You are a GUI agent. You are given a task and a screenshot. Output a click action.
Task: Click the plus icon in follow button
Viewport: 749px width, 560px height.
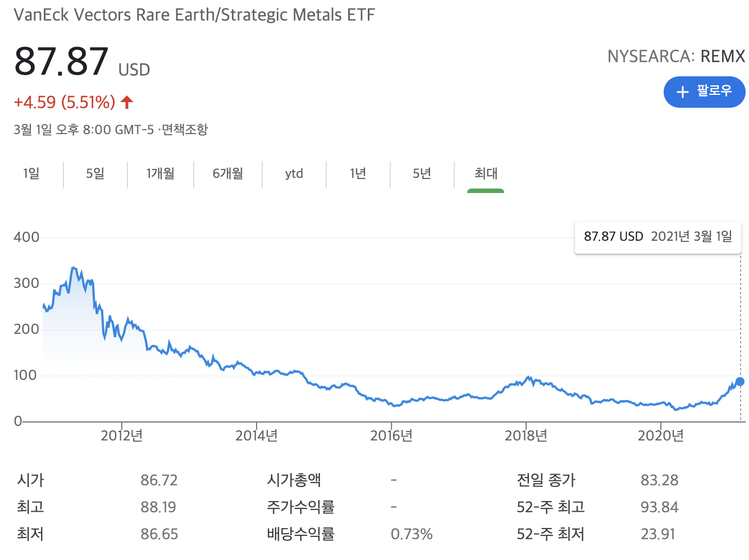pos(683,92)
